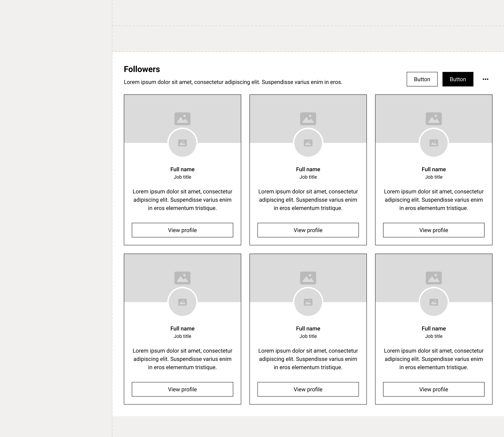Viewport: 504px width, 437px height.
Task: Click "Job title" on the top-right card
Action: tap(434, 177)
